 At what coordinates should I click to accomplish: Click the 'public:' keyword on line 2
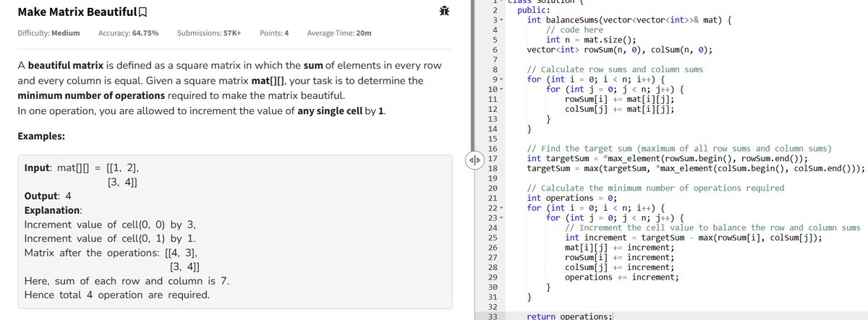coord(532,10)
